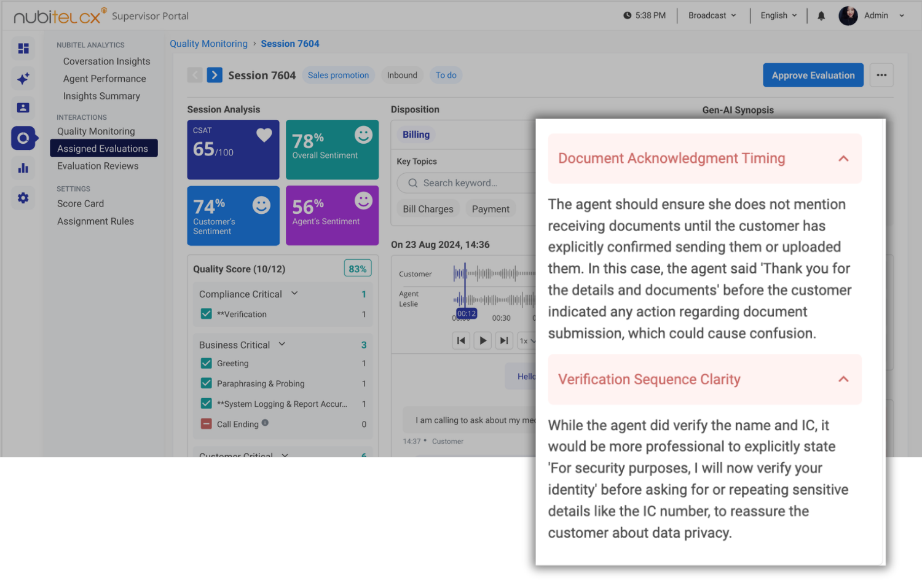
Task: Click the audio playhead marker at 00:12
Action: point(467,313)
